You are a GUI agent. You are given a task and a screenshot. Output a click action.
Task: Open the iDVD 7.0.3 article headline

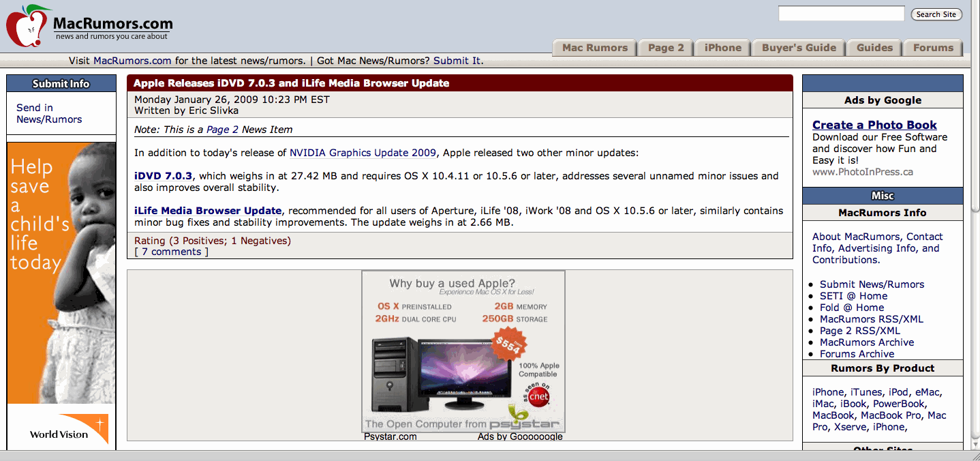(291, 83)
